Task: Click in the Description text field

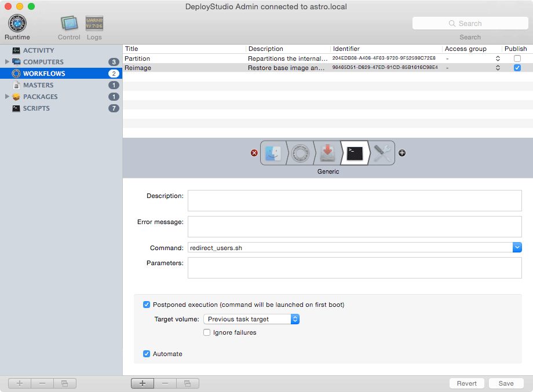Action: coord(355,200)
